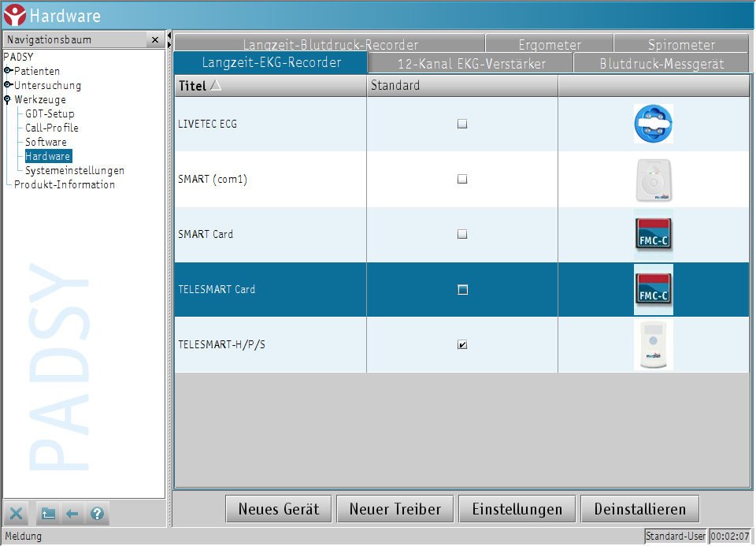
Task: Check Standard box for SMART Card
Action: pos(462,235)
